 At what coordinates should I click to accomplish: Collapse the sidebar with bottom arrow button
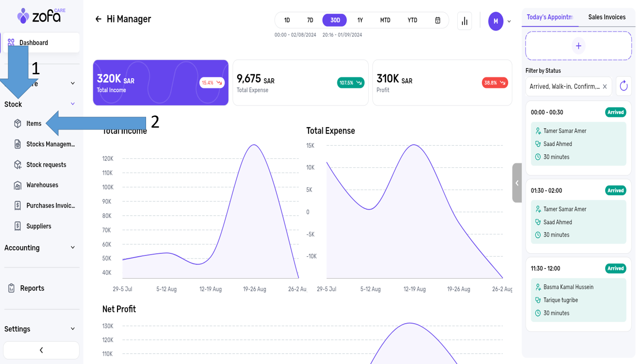(41, 350)
